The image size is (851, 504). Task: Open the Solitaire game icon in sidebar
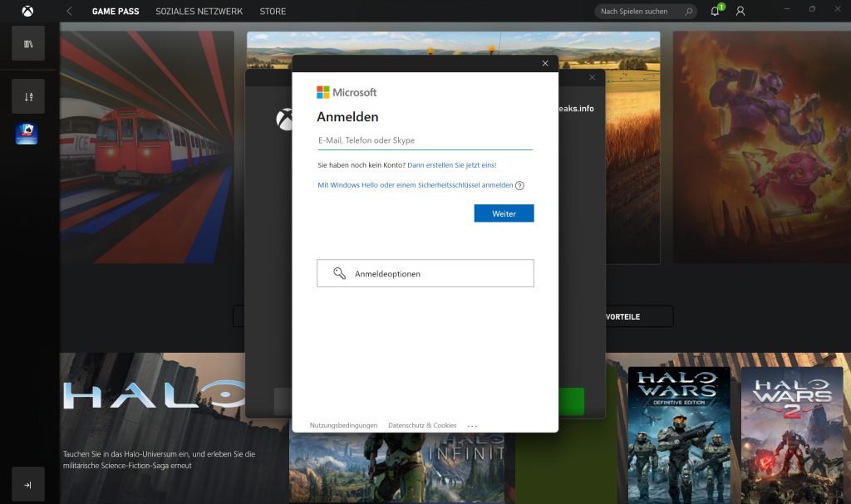coord(27,134)
